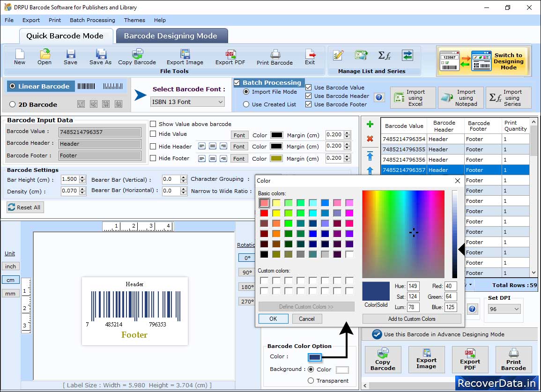Click the blue transfer arrows icon

coord(408,55)
